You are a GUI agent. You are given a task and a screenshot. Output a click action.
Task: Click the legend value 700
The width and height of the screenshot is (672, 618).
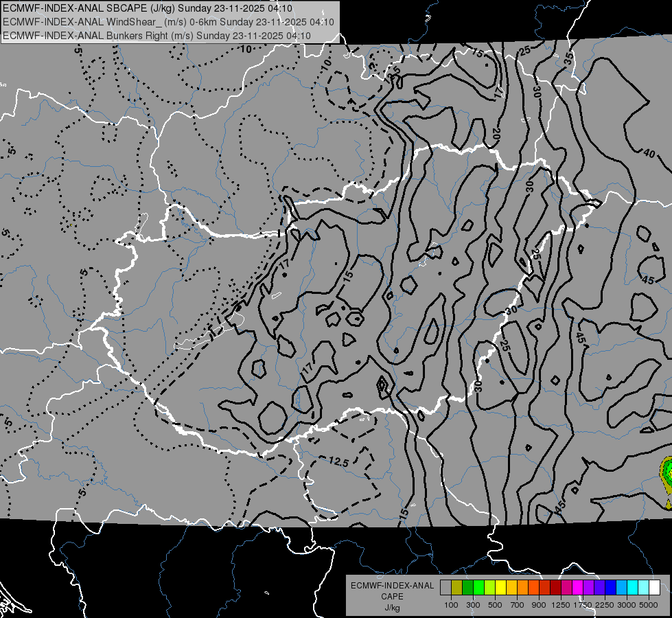tap(518, 605)
